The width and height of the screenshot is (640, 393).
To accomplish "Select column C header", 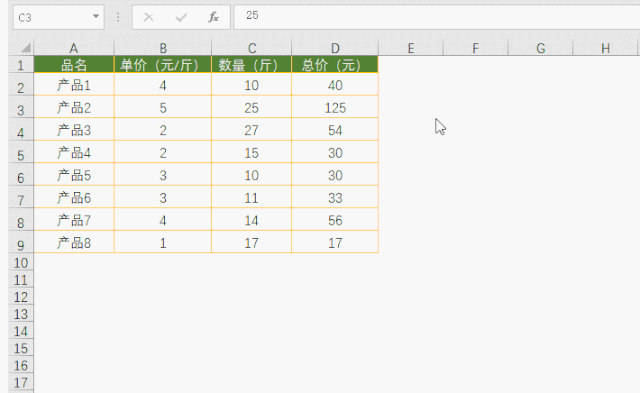I will pos(252,48).
